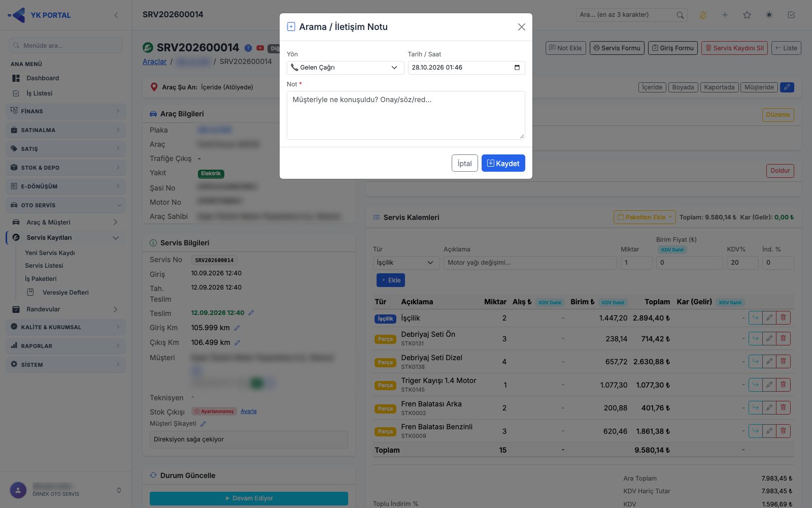This screenshot has height=508, width=812.
Task: Click the Not Ekle button
Action: coord(565,48)
